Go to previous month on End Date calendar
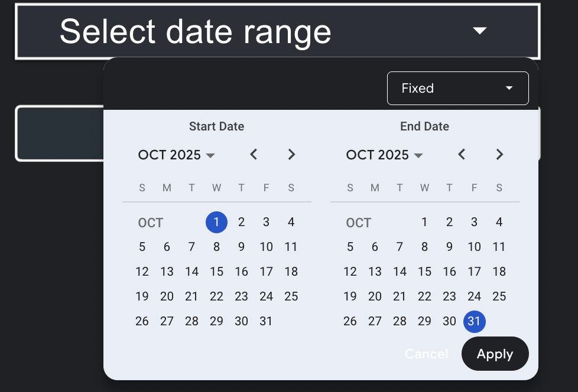This screenshot has width=578, height=392. click(462, 155)
